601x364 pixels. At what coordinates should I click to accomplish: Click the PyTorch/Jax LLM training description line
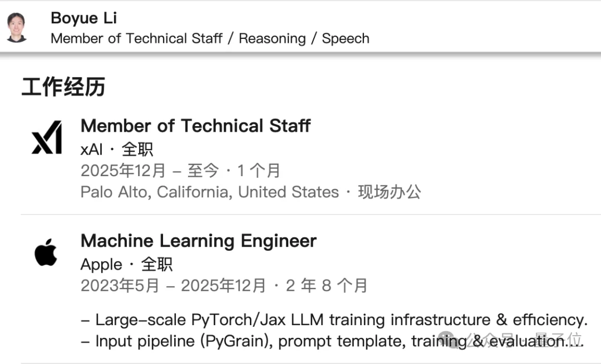tap(334, 320)
